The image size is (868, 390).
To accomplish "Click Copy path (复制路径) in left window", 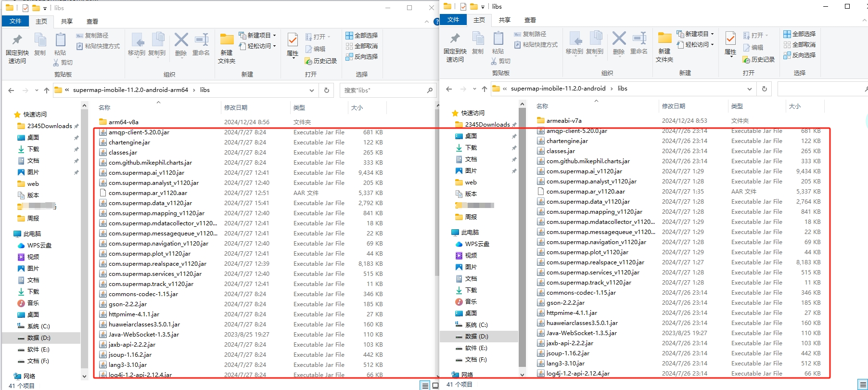I will pos(92,36).
